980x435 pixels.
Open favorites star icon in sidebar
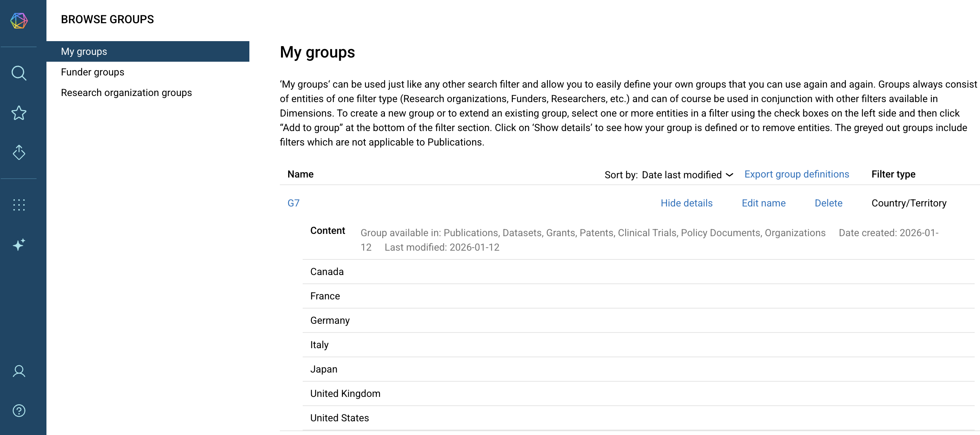[x=19, y=113]
